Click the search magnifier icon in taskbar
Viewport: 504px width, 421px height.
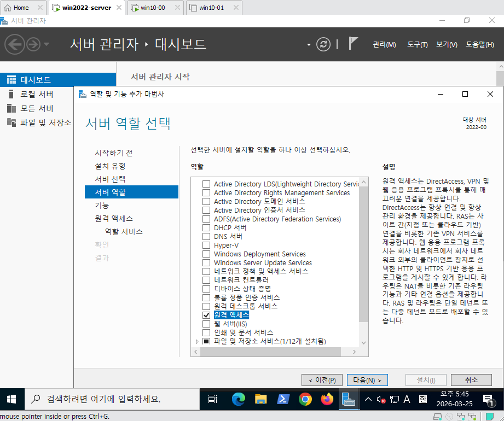[x=36, y=399]
